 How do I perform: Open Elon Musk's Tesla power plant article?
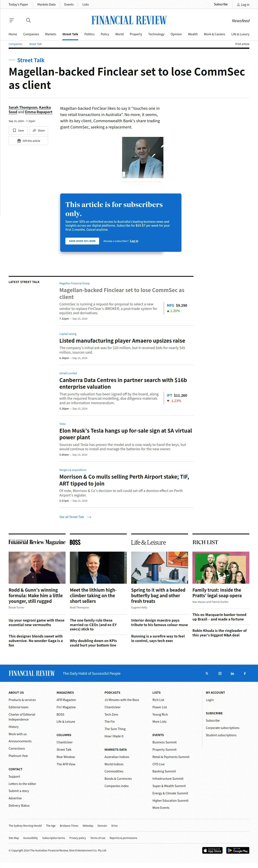coord(126,434)
